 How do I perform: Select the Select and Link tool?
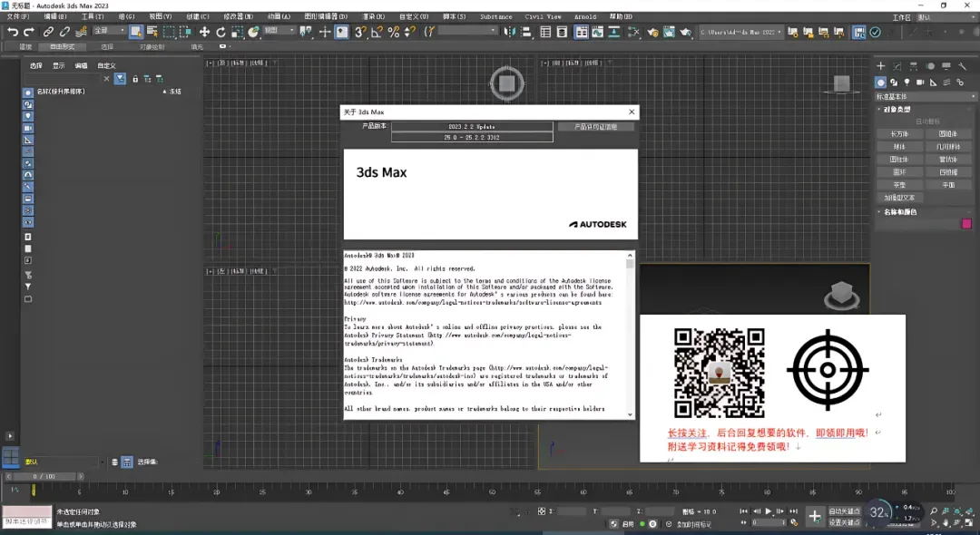48,32
